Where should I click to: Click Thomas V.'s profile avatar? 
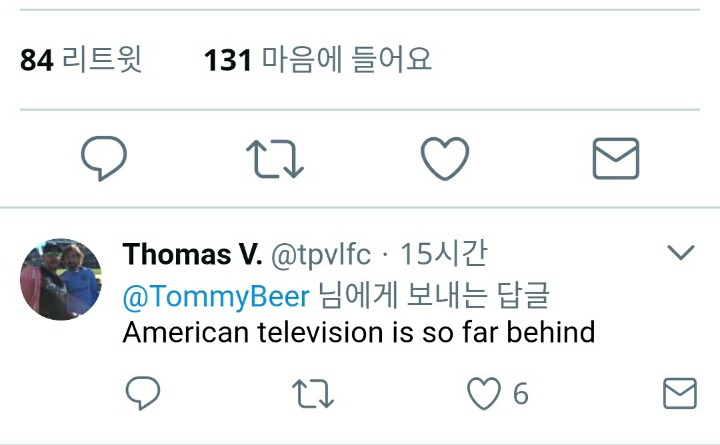click(61, 279)
